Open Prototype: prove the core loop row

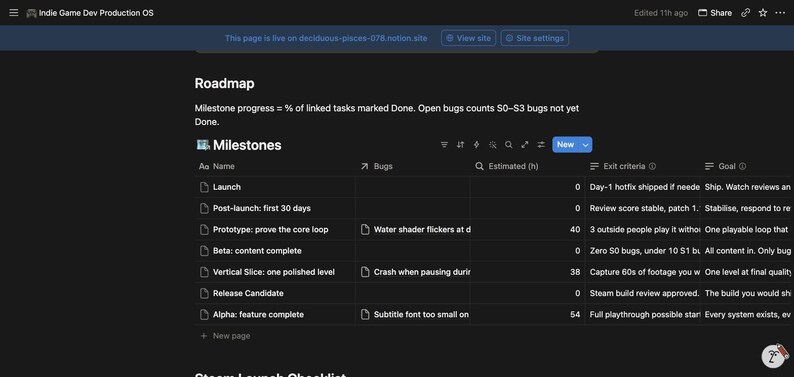pos(270,230)
